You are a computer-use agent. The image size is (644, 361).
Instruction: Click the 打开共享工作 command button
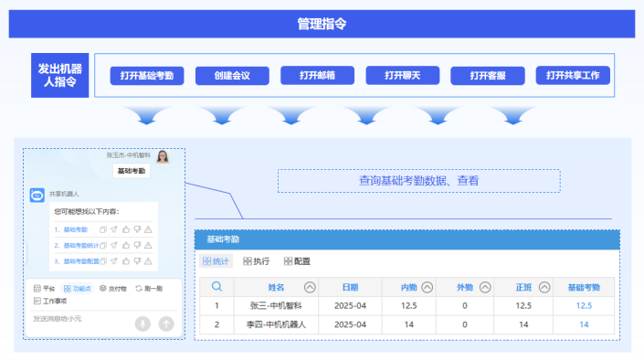pos(573,76)
